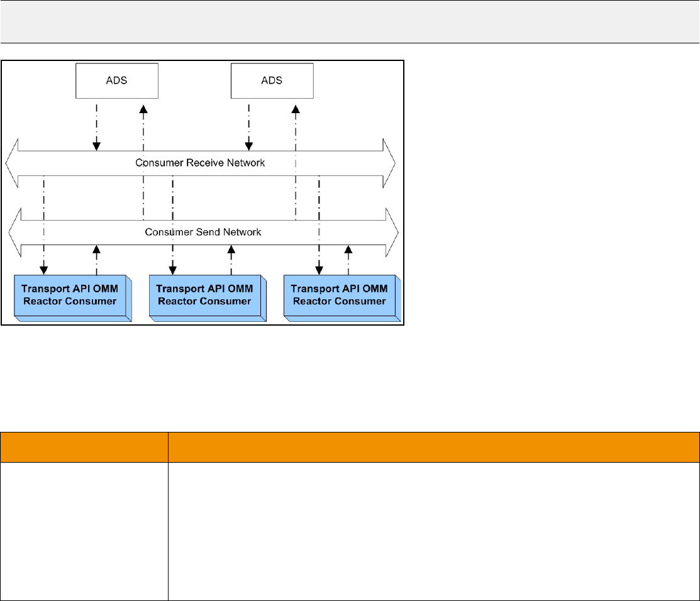
Task: Select the left ADS box in diagram
Action: click(x=117, y=80)
